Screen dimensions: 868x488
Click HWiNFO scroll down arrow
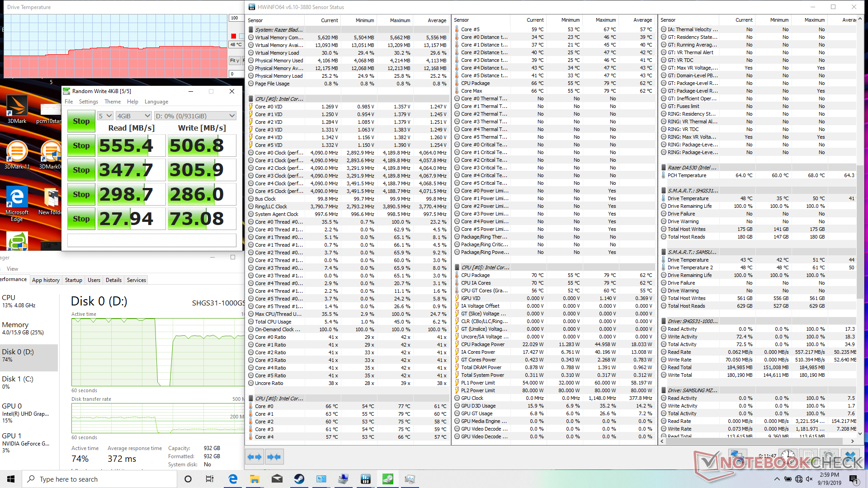pos(860,434)
